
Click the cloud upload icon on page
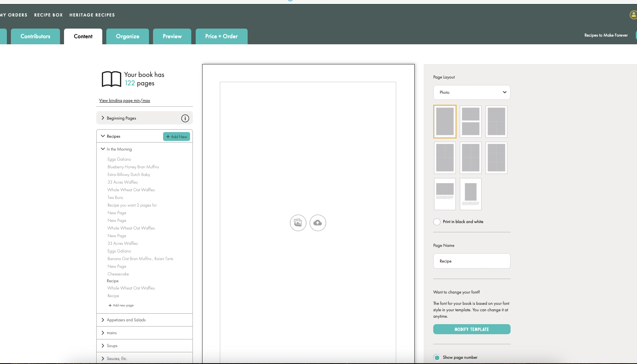click(x=318, y=223)
